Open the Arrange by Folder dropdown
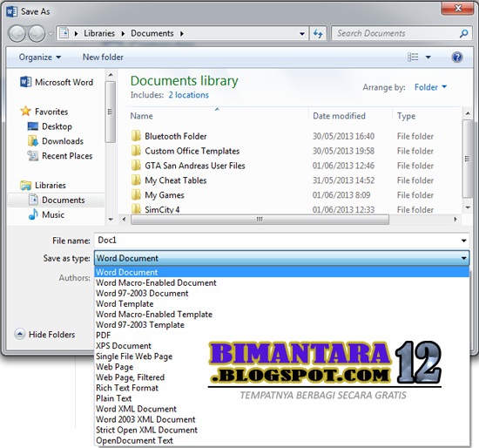479x448 pixels. (x=430, y=87)
